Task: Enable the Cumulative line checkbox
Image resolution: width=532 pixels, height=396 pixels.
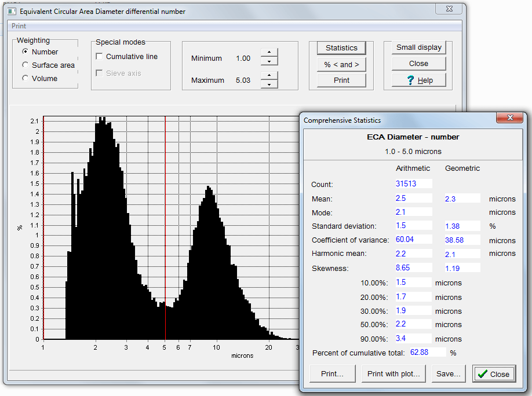Action: [100, 57]
